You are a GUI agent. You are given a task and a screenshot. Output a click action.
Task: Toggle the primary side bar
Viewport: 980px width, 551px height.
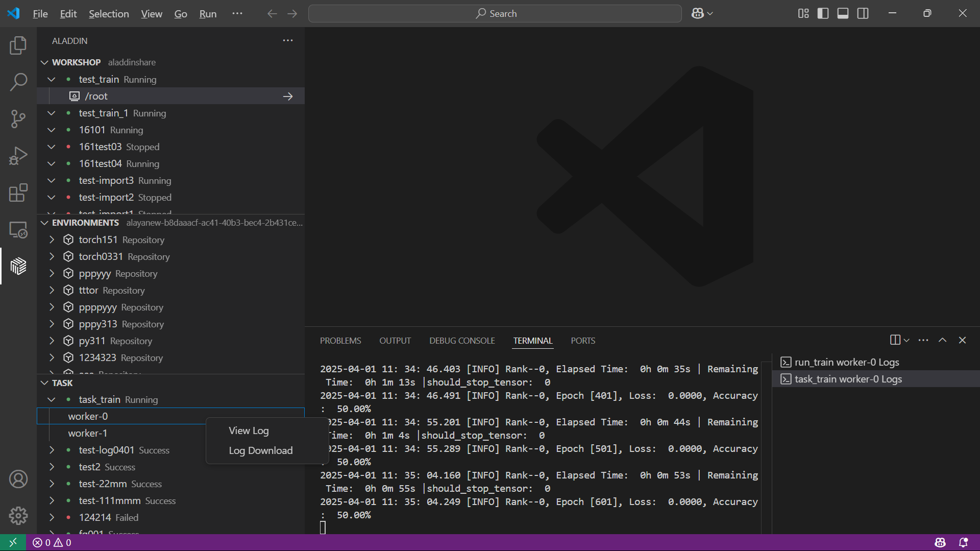[823, 14]
